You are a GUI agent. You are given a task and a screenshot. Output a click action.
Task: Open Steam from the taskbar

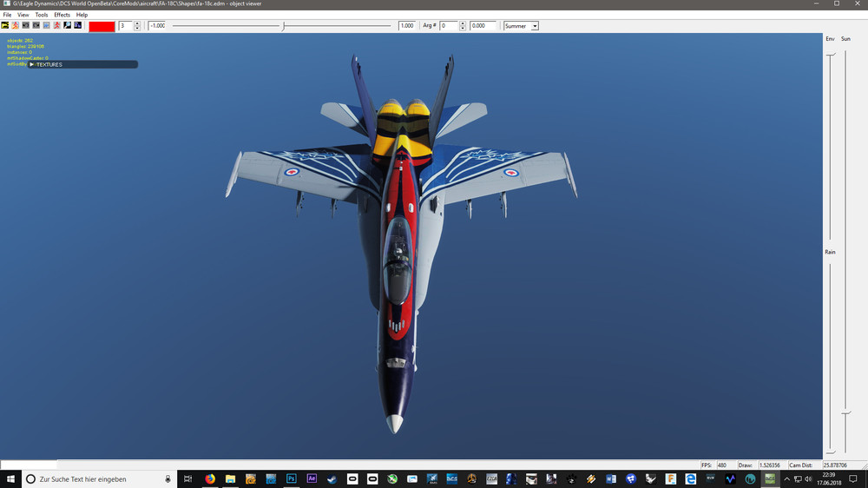(x=332, y=479)
